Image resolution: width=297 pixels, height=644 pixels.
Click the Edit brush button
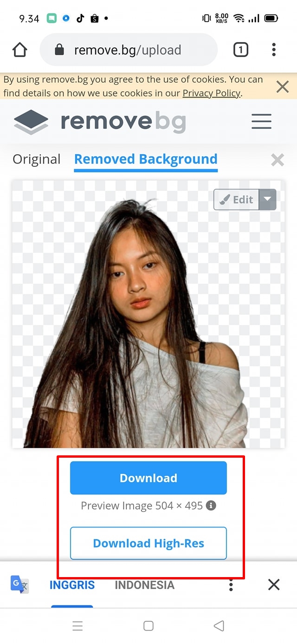(236, 199)
